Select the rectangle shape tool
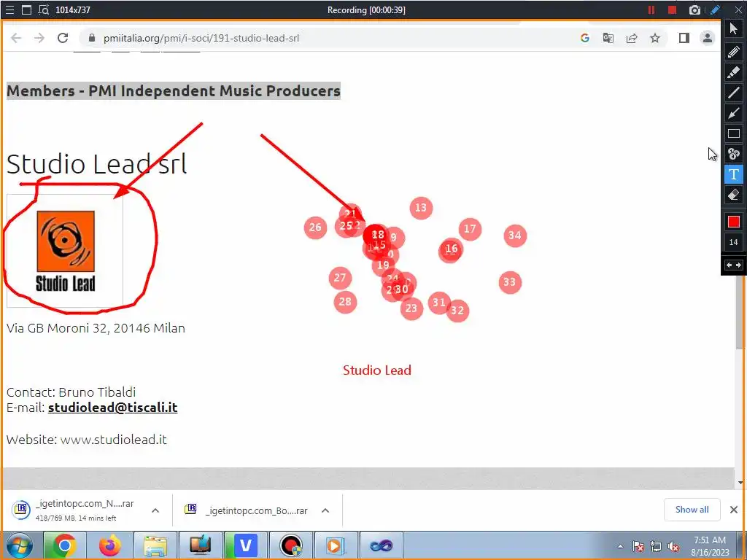The height and width of the screenshot is (560, 747). click(x=734, y=133)
